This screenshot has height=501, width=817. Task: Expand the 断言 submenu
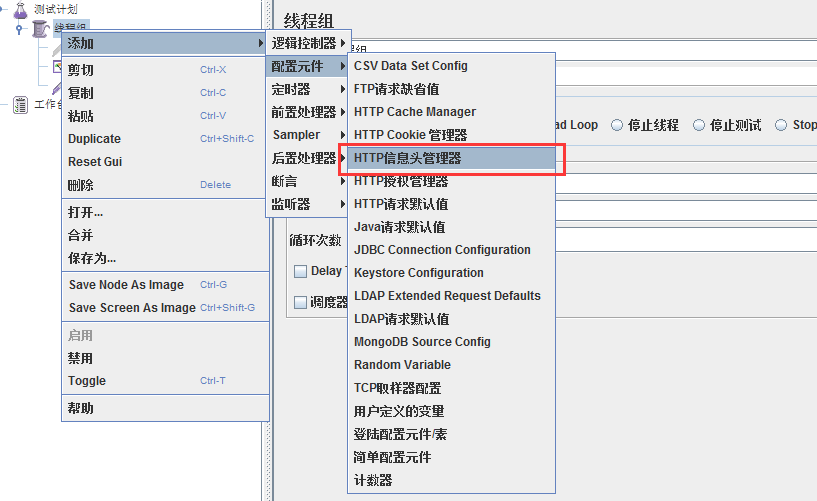[x=308, y=181]
